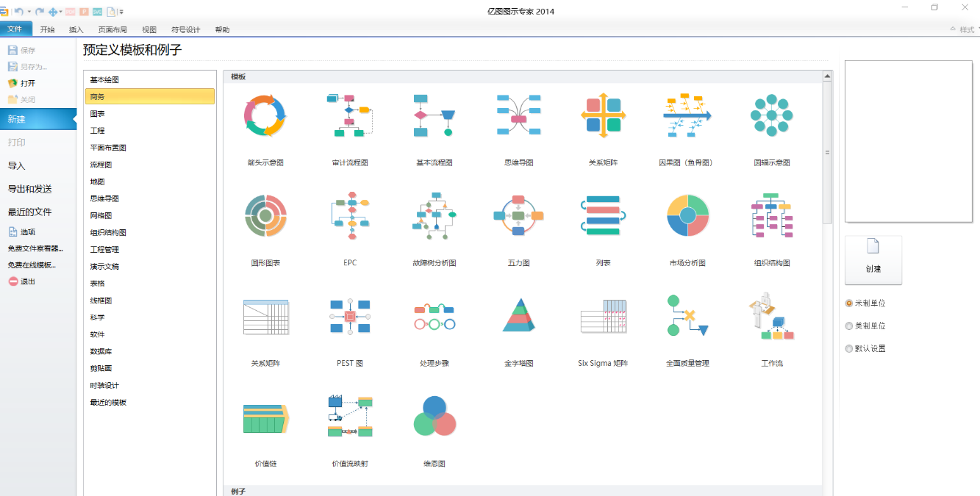The width and height of the screenshot is (980, 496).
Task: Open the 帮助 tab
Action: [222, 30]
